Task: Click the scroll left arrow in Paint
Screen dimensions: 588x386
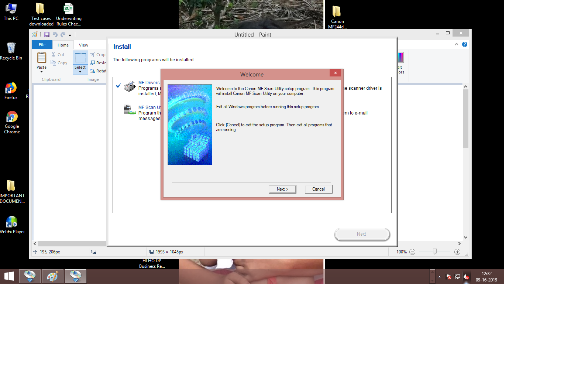Action: [x=35, y=244]
